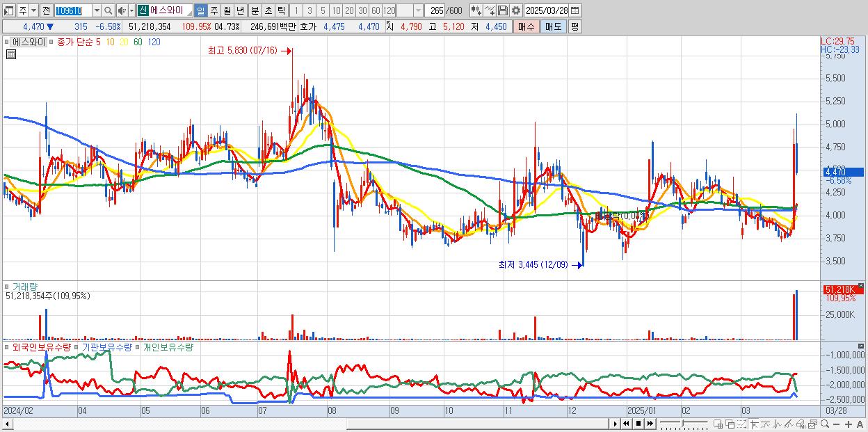Open the speaker sound alert icon
The height and width of the screenshot is (432, 868).
click(122, 10)
